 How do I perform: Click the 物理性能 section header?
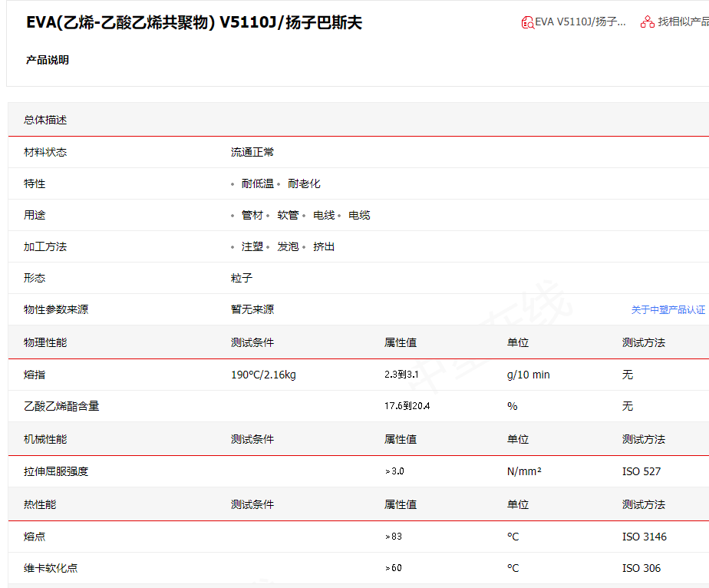[45, 342]
